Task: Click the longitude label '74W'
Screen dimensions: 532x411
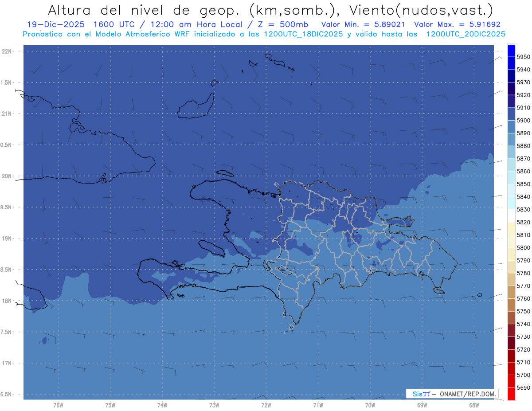Action: pyautogui.click(x=162, y=405)
